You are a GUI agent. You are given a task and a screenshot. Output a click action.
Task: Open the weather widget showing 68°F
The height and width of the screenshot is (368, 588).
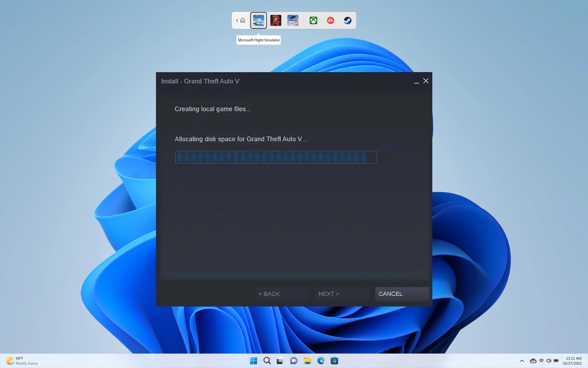pos(22,361)
